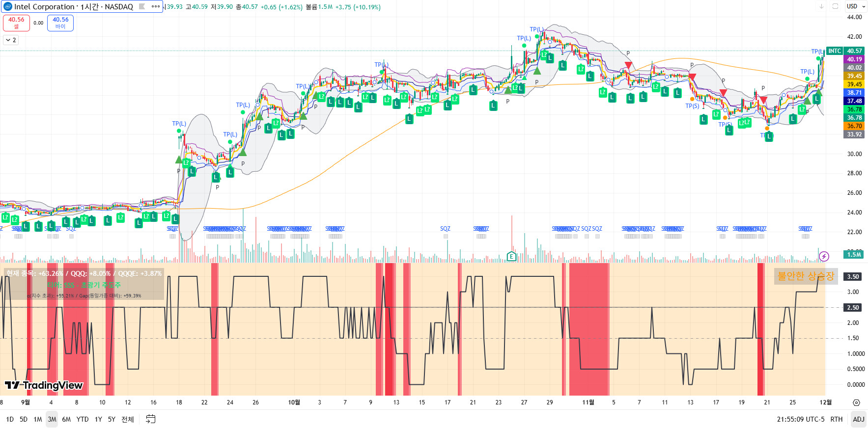This screenshot has width=868, height=428.
Task: Click the 티어: SSS tier text in the info box
Action: pos(84,285)
